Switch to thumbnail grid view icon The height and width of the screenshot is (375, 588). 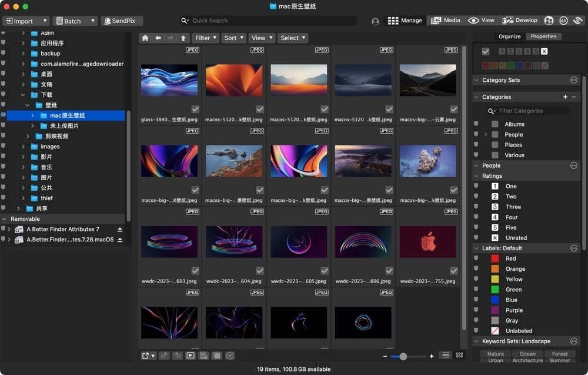pos(459,356)
